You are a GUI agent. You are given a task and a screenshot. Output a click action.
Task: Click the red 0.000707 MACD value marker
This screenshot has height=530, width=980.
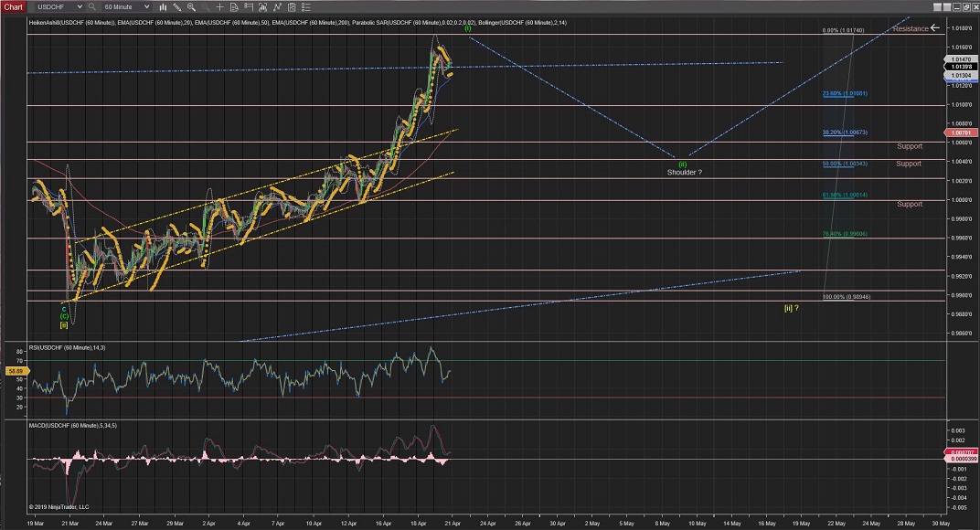coord(959,452)
